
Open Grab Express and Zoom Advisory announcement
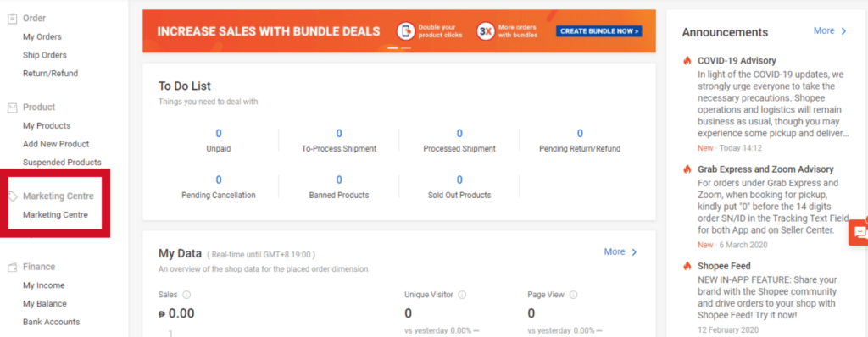click(765, 169)
